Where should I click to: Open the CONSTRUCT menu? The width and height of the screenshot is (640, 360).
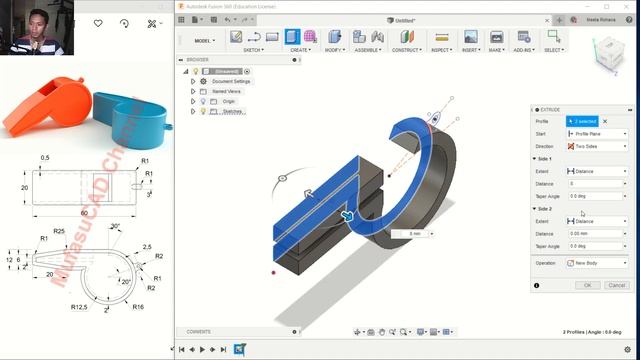[407, 50]
